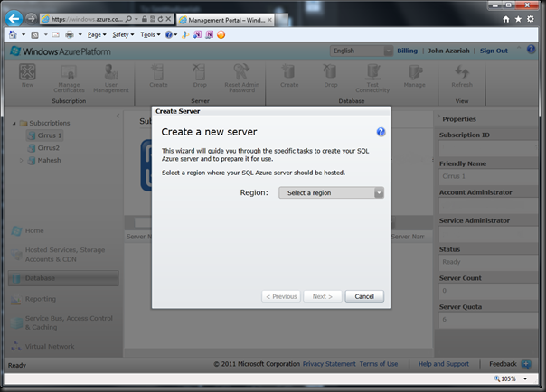
Task: Click the address bar stop X icon
Action: (168, 19)
